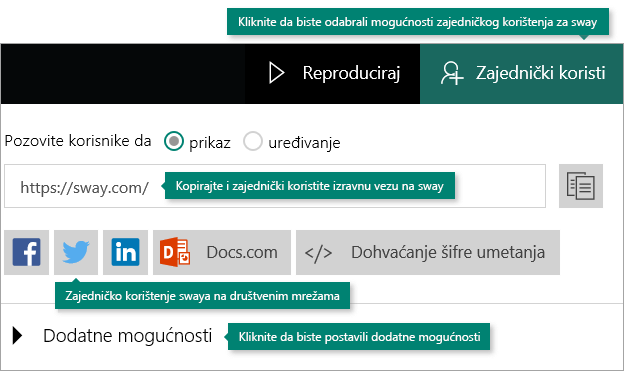Expand Dodatne mogućnosti section

point(112,336)
